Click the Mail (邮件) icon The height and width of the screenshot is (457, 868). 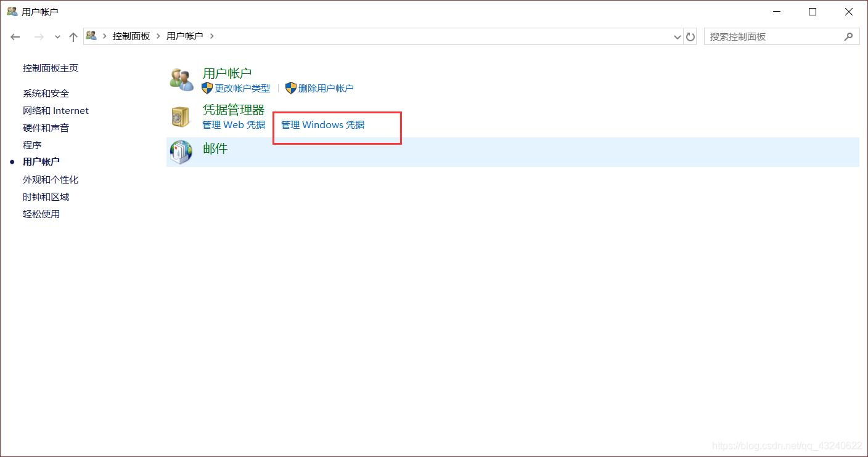tap(181, 152)
